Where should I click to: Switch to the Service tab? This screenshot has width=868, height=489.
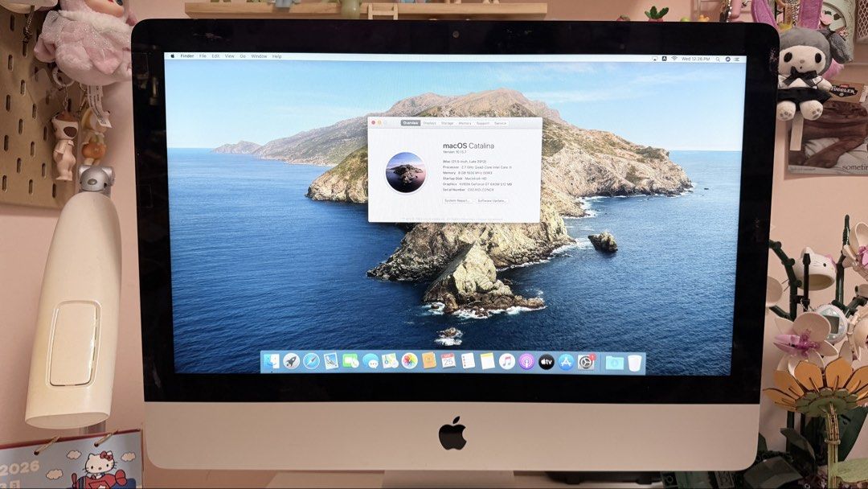[501, 123]
